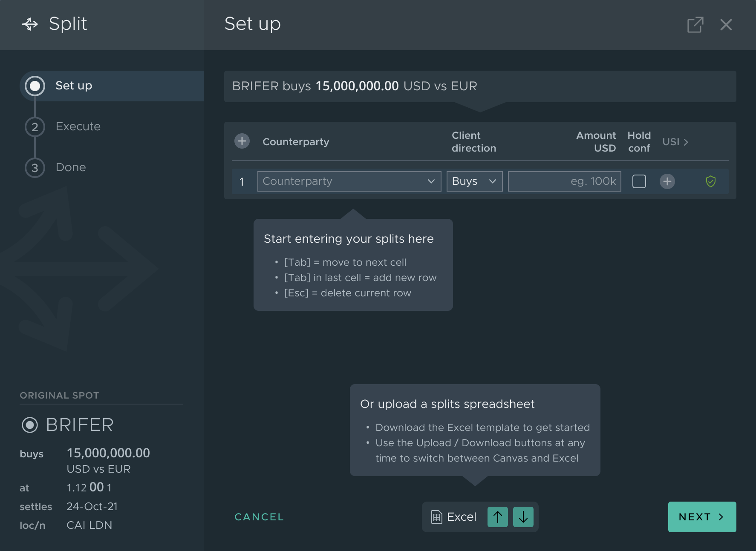Go to the Set up step
Screen dimensions: 756x551
pos(112,86)
